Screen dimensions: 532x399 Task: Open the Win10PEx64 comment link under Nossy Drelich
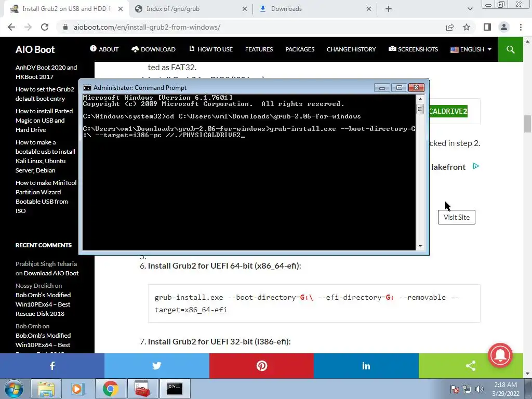pos(43,304)
